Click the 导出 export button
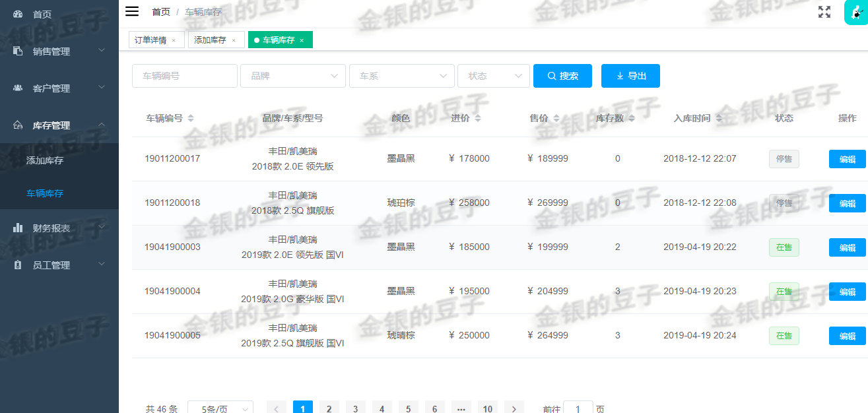The width and height of the screenshot is (868, 413). [x=630, y=75]
